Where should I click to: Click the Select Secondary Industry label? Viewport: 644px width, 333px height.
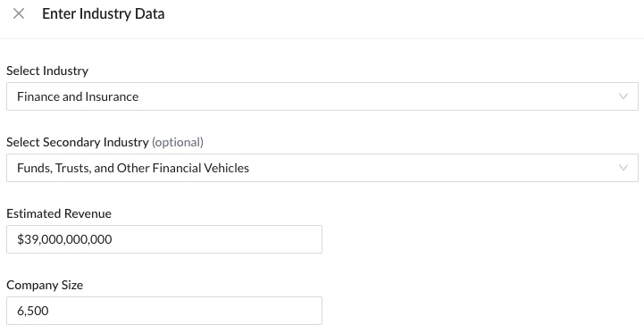click(x=78, y=142)
